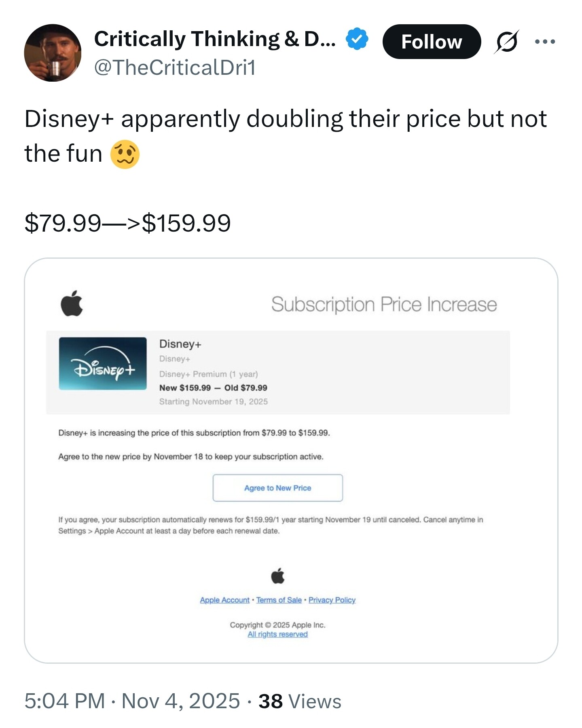Open the Terms of Sale link
Screen dimensions: 582x728
279,600
